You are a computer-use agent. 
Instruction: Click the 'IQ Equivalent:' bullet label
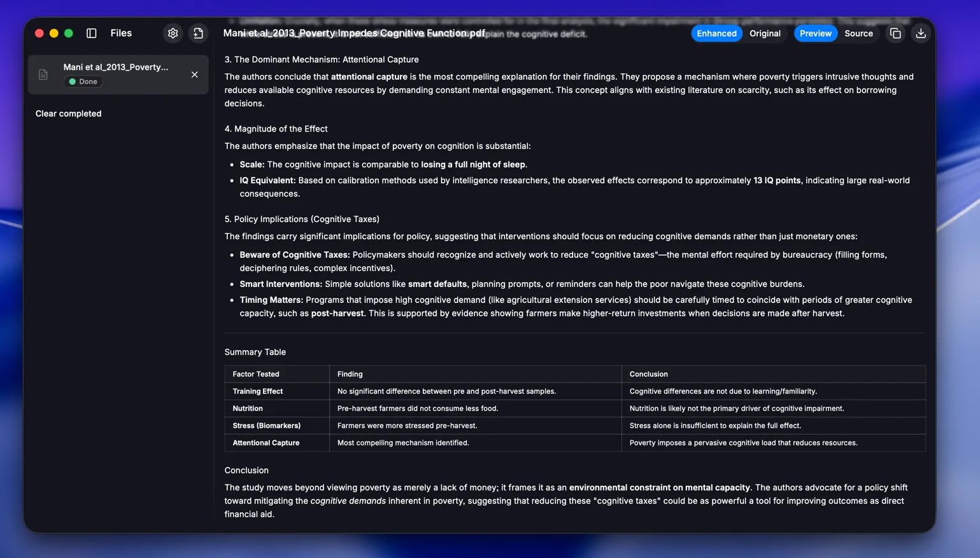coord(267,180)
